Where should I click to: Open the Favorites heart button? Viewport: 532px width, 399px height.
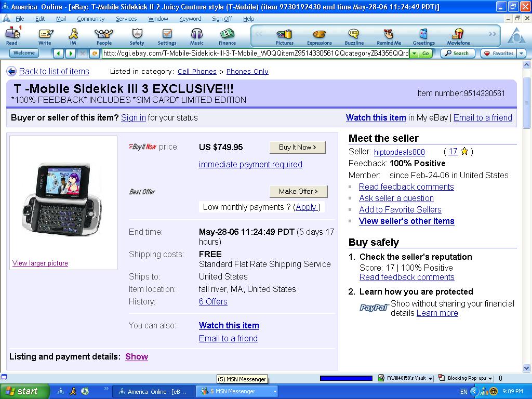coord(499,54)
